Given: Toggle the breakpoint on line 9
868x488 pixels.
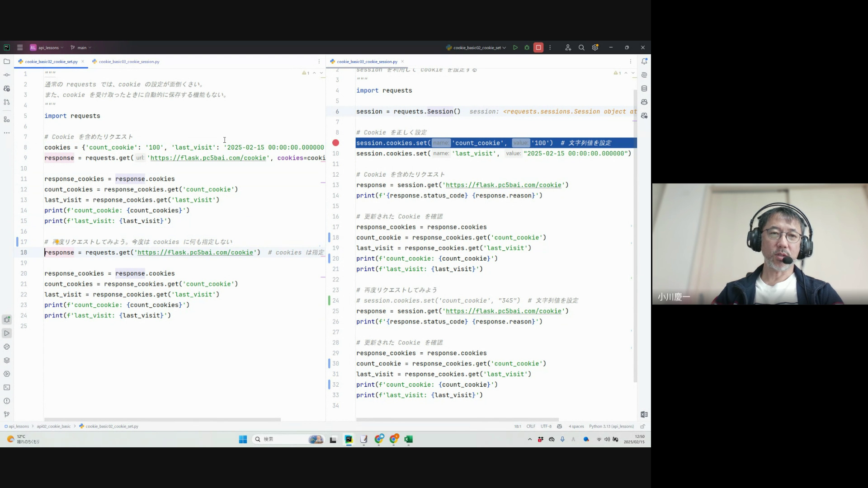Looking at the screenshot, I should pyautogui.click(x=335, y=143).
